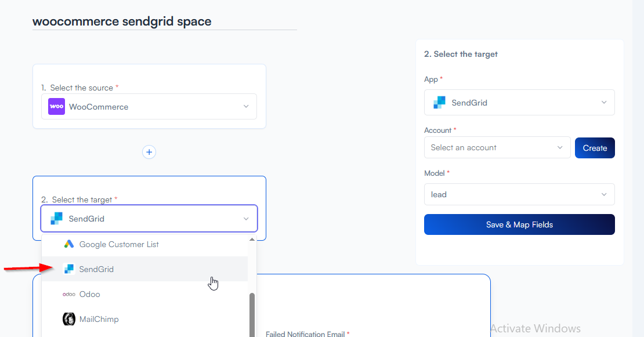Click the plus icon to add a step

coord(149,152)
